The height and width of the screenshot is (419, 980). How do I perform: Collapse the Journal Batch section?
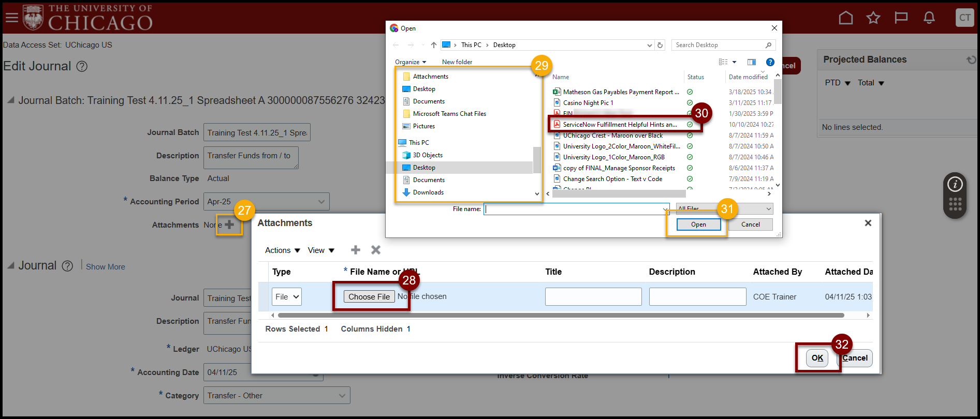coord(10,100)
